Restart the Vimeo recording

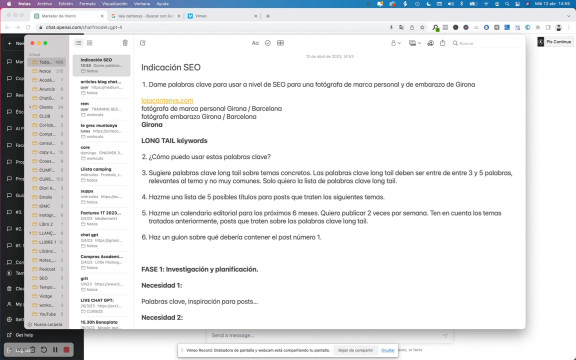[44, 350]
